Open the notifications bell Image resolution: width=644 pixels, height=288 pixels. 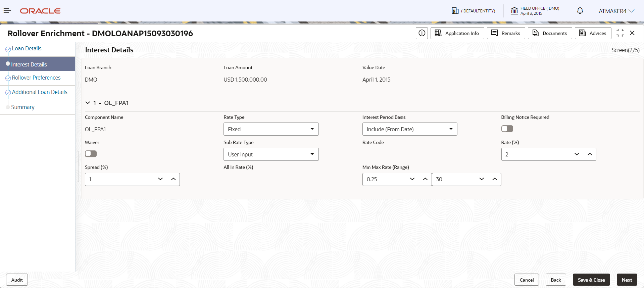pyautogui.click(x=580, y=11)
